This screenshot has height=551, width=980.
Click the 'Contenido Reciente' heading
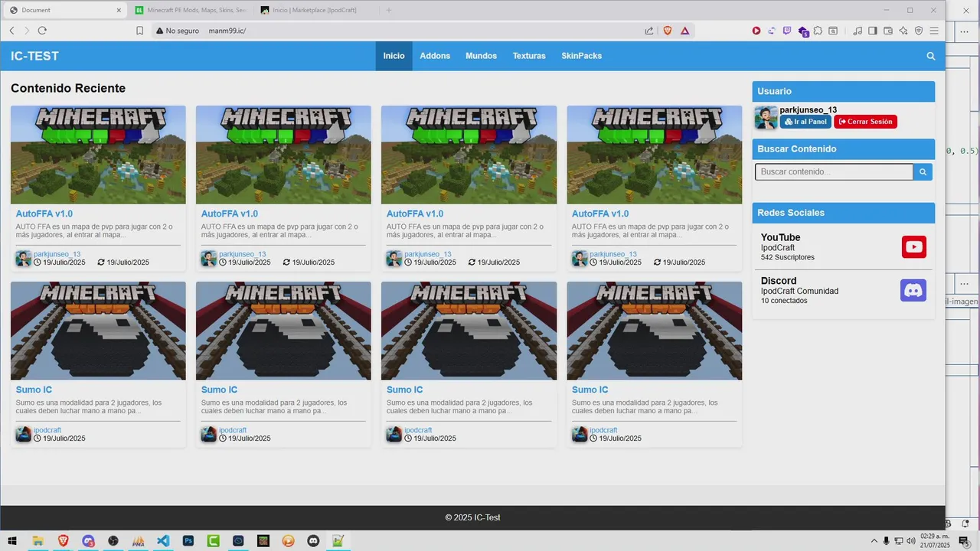[68, 88]
